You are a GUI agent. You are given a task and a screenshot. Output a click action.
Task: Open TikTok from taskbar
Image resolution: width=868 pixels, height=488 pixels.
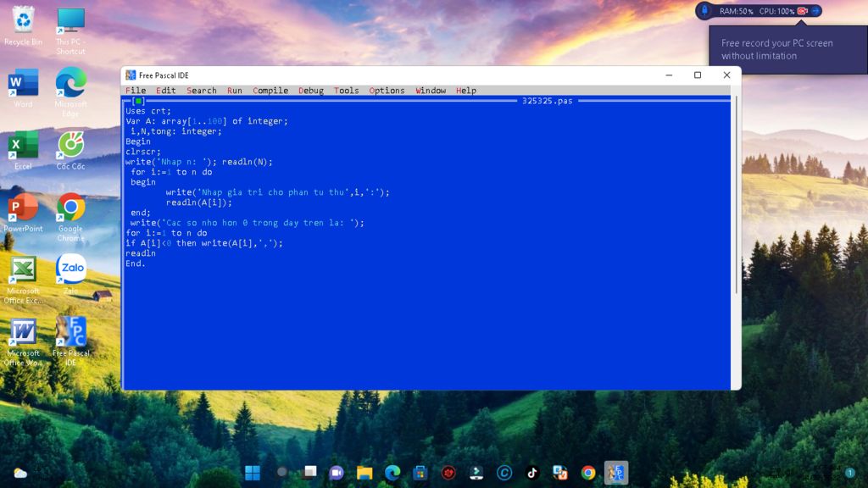coord(532,473)
